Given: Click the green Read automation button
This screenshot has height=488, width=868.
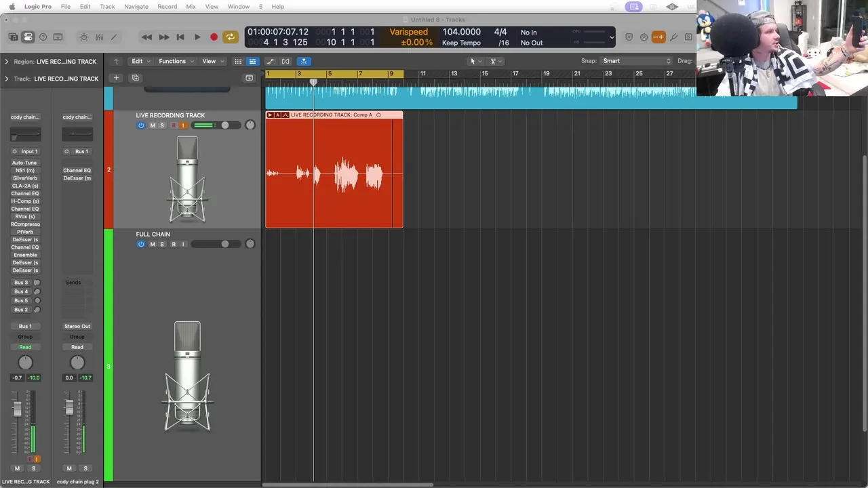Looking at the screenshot, I should [x=25, y=347].
